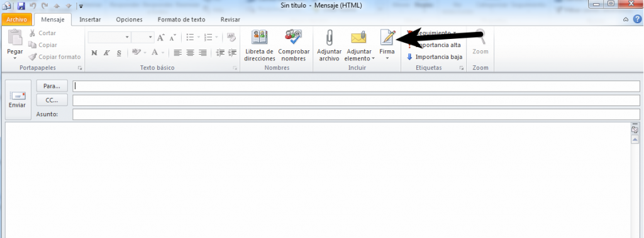The height and width of the screenshot is (238, 644).
Task: Click the CC... button
Action: pos(52,100)
